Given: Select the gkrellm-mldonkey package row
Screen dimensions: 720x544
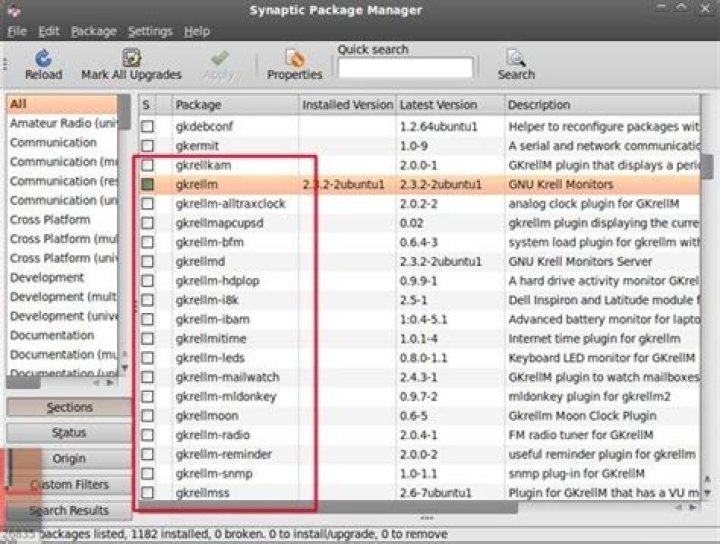Looking at the screenshot, I should (419, 396).
